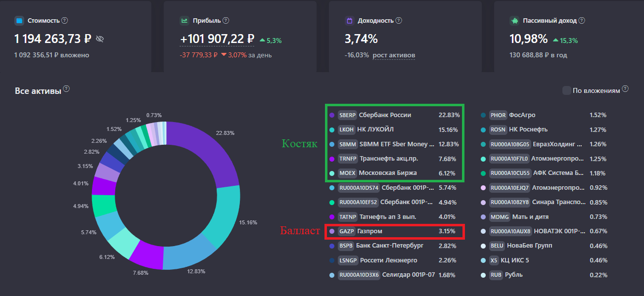This screenshot has width=644, height=296.
Task: Open the RU000A10CU55 АФК Система row
Action: [543, 173]
